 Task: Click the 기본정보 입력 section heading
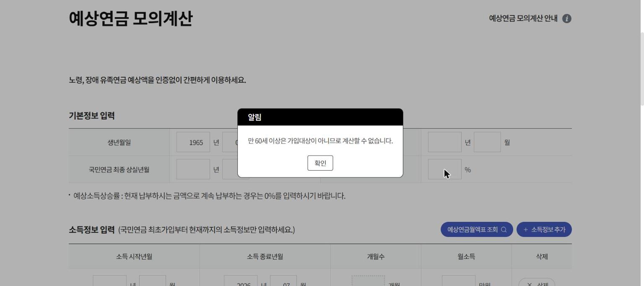coord(92,116)
